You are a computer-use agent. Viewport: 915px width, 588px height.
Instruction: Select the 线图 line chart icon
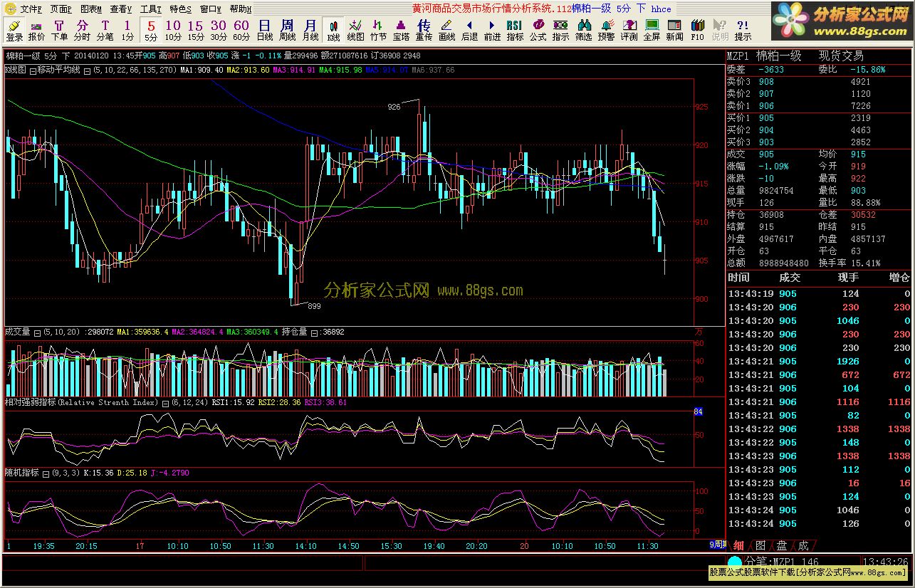pos(355,30)
